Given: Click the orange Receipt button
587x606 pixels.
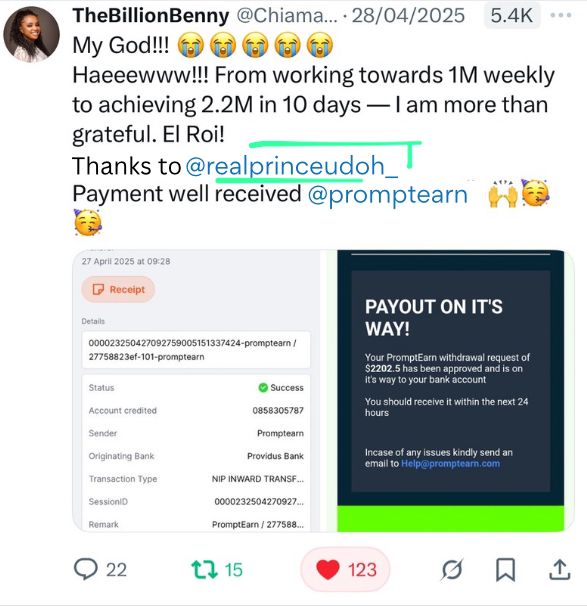Looking at the screenshot, I should click(x=118, y=289).
